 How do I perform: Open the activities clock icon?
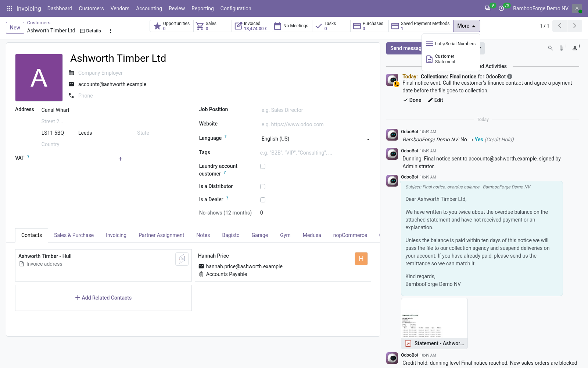(x=501, y=8)
